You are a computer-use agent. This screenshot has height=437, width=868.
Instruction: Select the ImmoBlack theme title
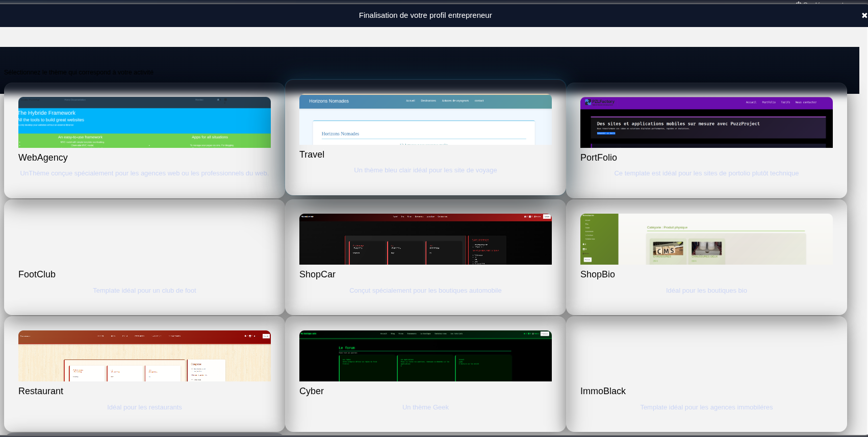(603, 391)
